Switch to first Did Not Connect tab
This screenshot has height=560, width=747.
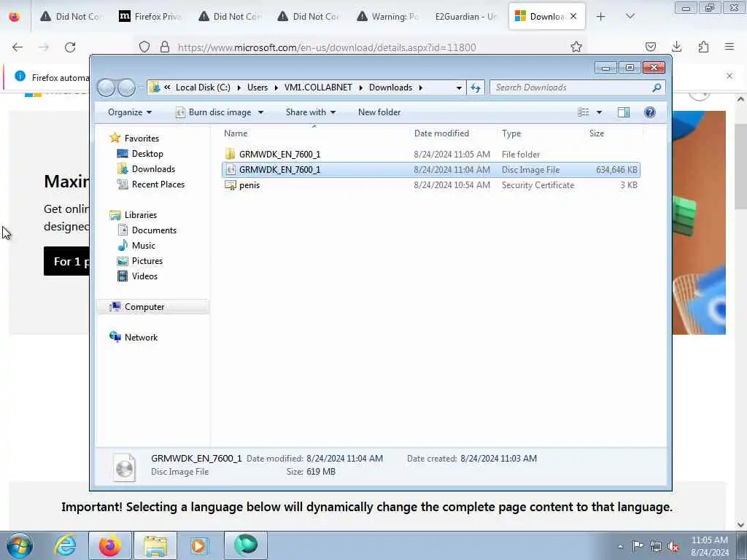coord(71,17)
